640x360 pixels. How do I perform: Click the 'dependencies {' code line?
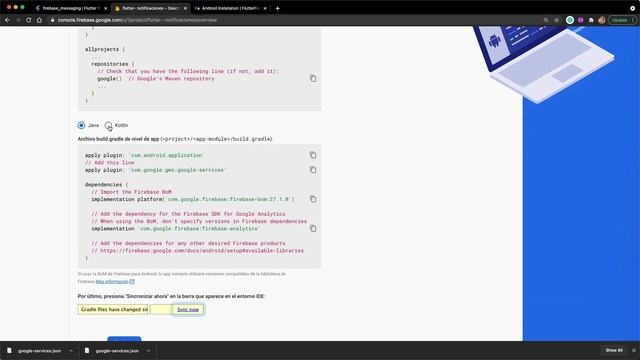point(107,184)
